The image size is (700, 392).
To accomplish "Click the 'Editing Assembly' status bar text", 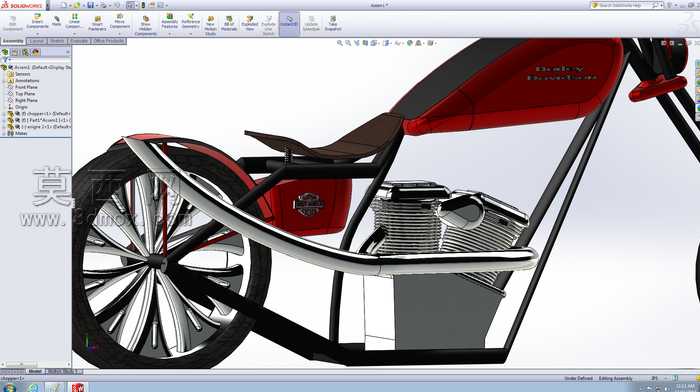I will click(x=616, y=379).
